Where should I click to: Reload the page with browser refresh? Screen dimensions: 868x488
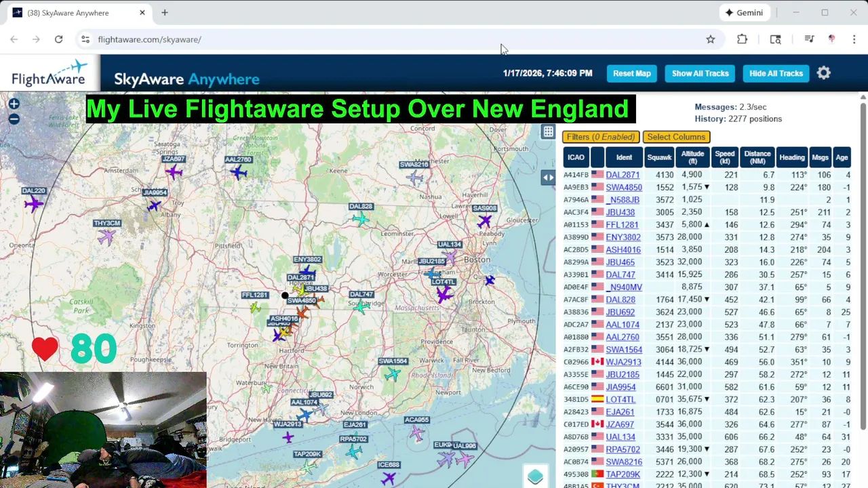[x=58, y=39]
